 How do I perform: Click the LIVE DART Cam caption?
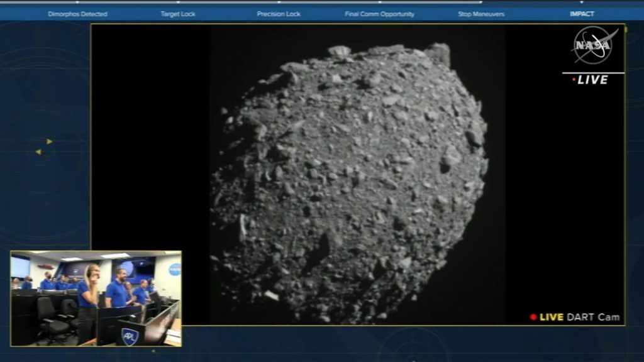(579, 317)
